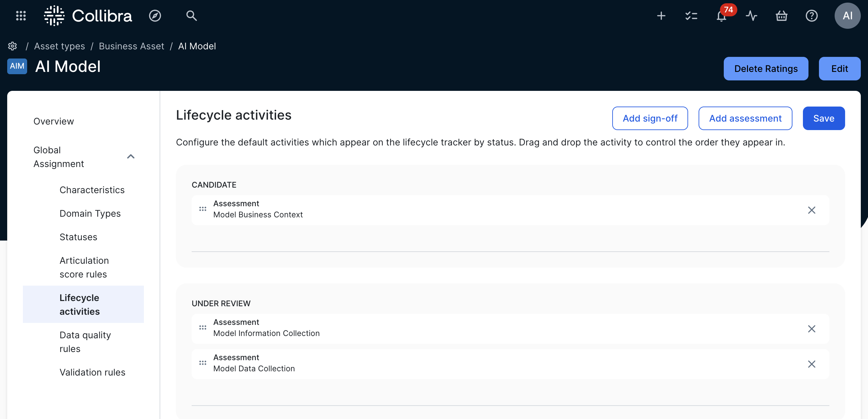
Task: Click the Lifecycle activities page heading
Action: coord(234,115)
